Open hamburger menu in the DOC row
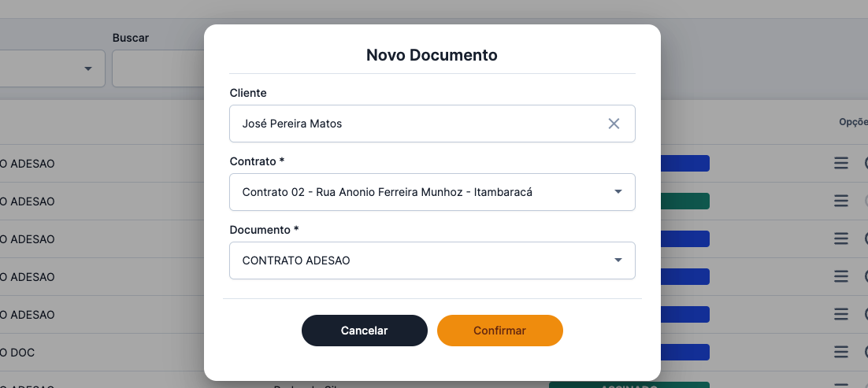 point(841,352)
